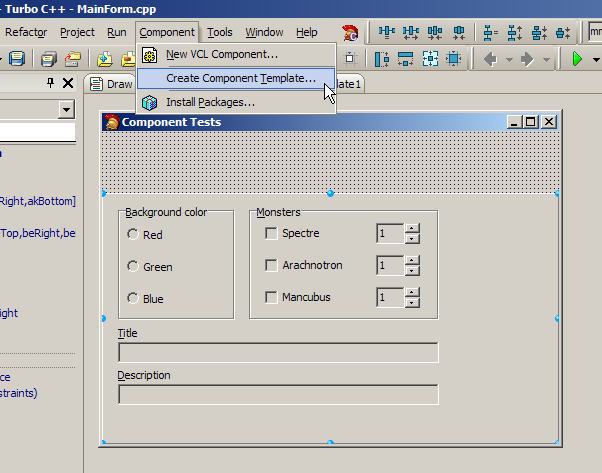Select the Red background color radio
Viewport: 602px width, 473px height.
133,235
